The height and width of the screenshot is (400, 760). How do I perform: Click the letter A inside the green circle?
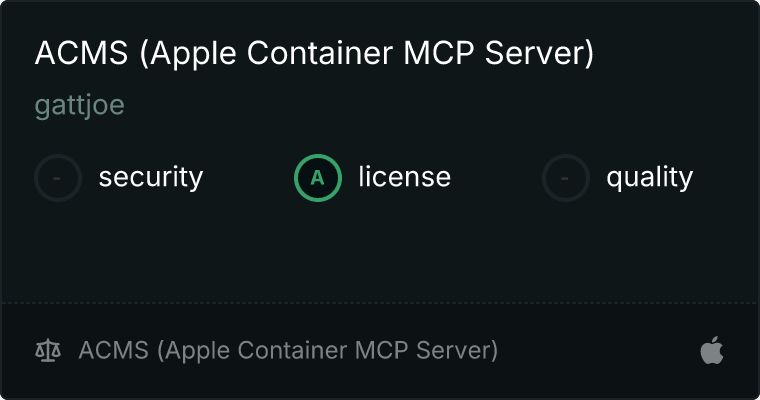tap(317, 178)
